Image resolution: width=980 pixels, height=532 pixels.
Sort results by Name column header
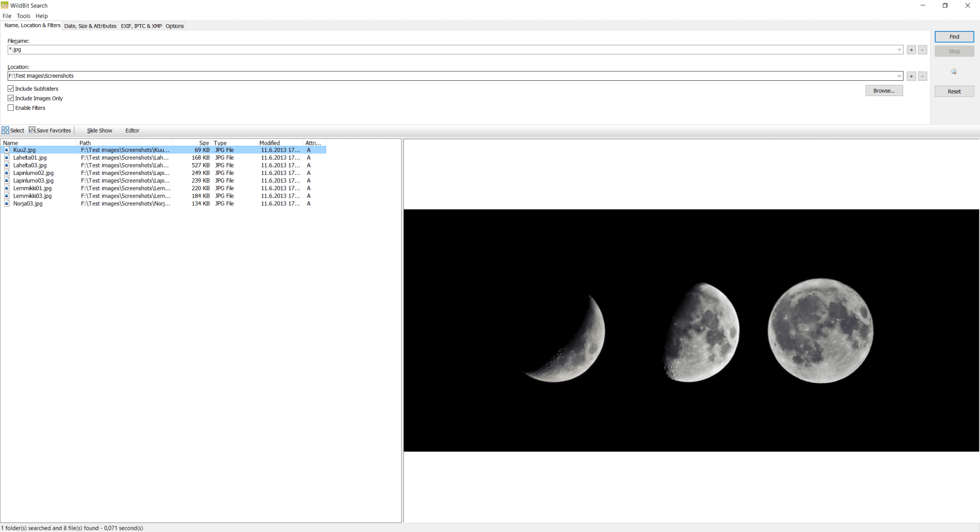39,143
